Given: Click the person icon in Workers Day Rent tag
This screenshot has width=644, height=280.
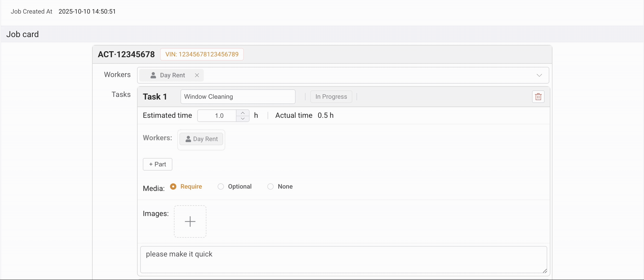Looking at the screenshot, I should [x=153, y=75].
